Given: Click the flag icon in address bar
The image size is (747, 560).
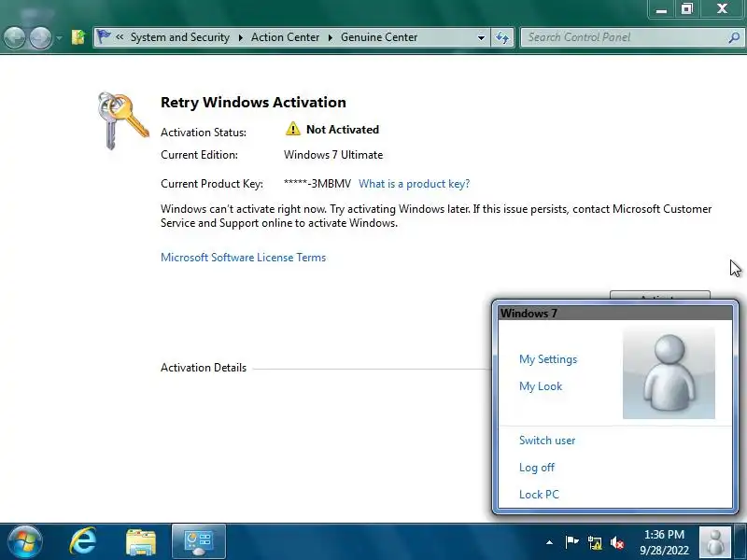Looking at the screenshot, I should [x=104, y=36].
